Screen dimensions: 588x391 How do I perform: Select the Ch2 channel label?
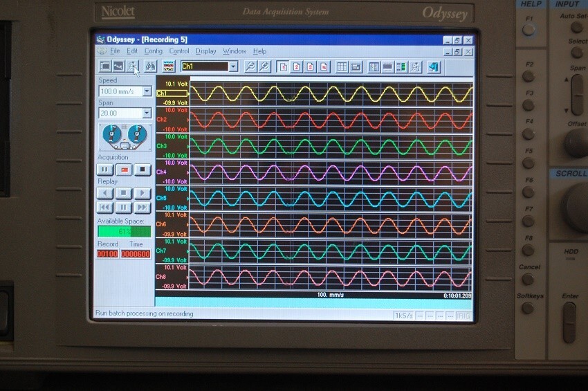point(162,119)
